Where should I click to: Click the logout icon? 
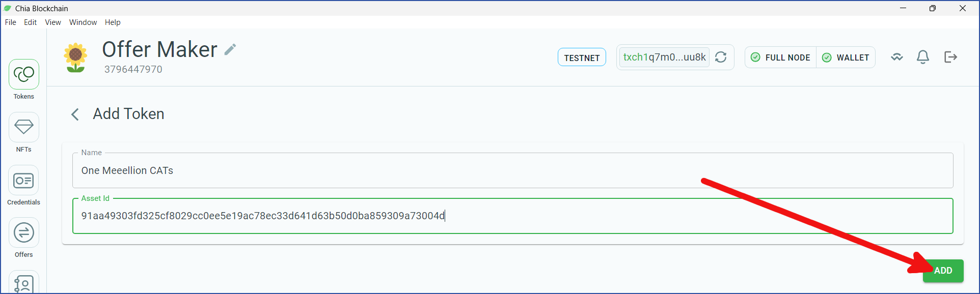(950, 57)
